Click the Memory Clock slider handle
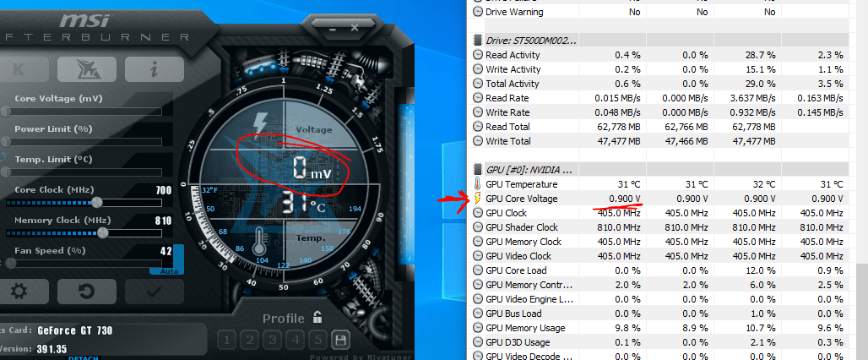The width and height of the screenshot is (868, 360). point(103,232)
